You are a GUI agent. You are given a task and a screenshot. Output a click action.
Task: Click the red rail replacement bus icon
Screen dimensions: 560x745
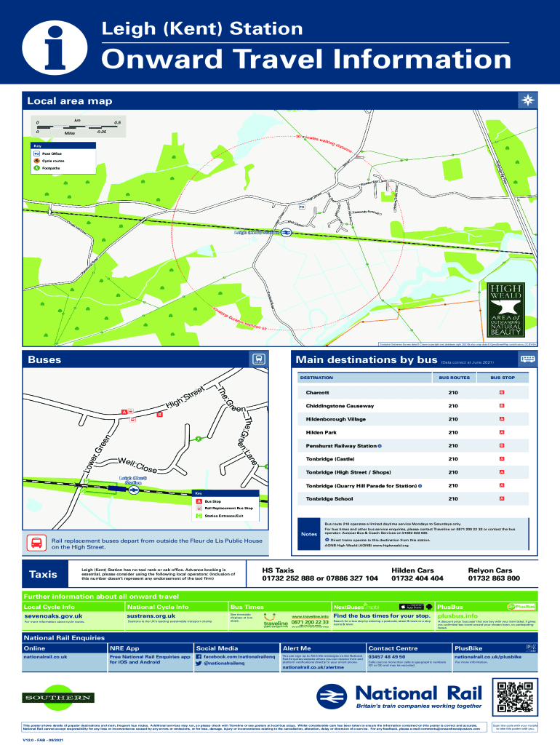(x=36, y=543)
